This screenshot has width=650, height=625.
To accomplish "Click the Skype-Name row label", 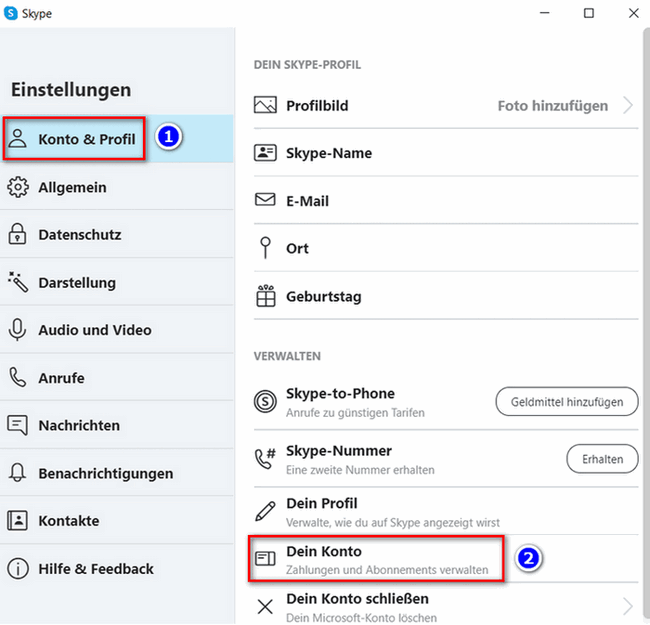I will point(329,153).
